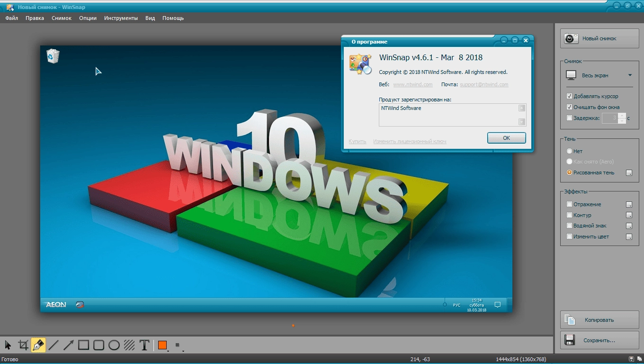Select the Crop tool
The width and height of the screenshot is (644, 364).
(x=23, y=345)
